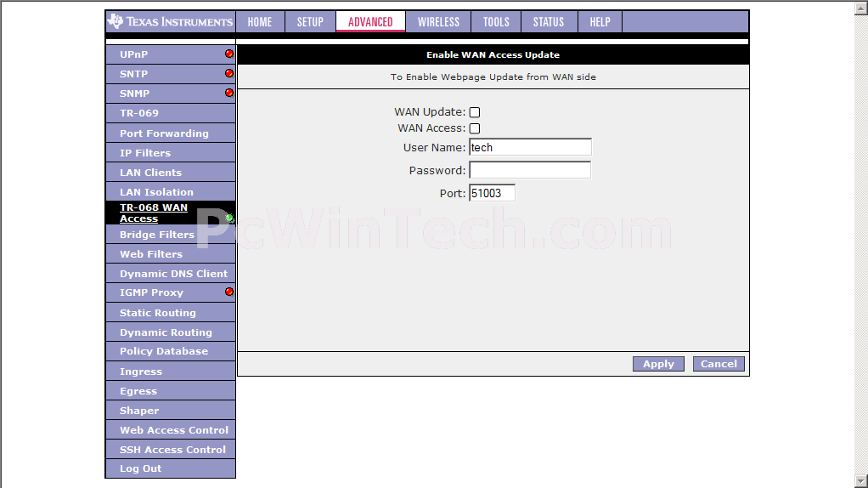Go to the TR-069 page
Image resolution: width=868 pixels, height=488 pixels.
pyautogui.click(x=139, y=113)
